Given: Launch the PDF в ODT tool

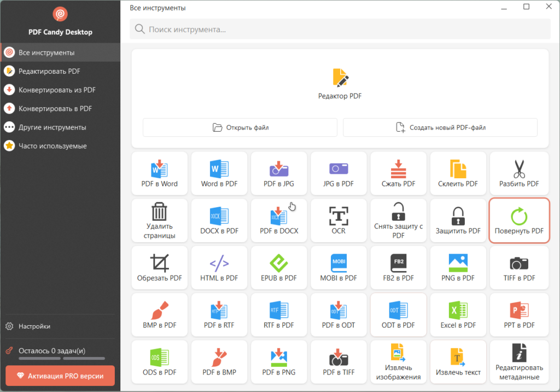Looking at the screenshot, I should click(338, 315).
